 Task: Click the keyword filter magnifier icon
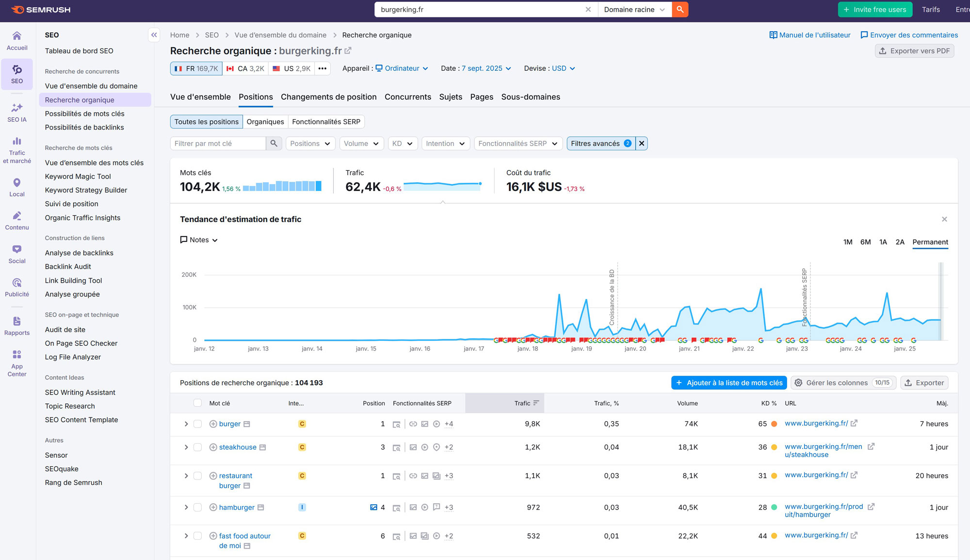274,144
